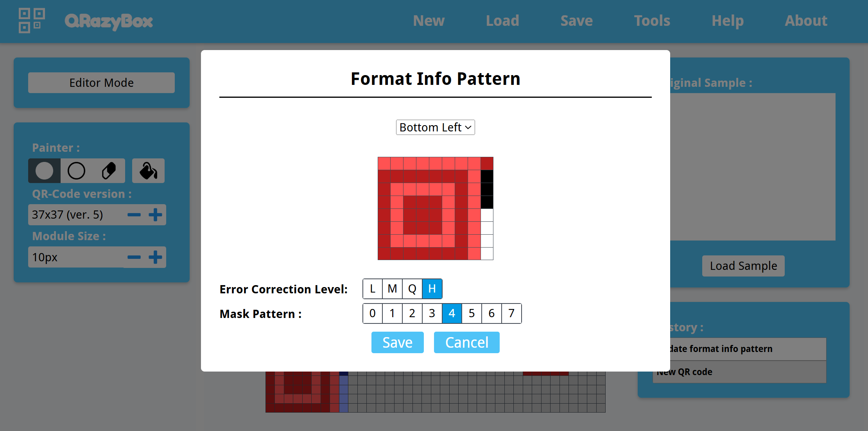Open the Bottom Left position dropdown

pos(435,128)
